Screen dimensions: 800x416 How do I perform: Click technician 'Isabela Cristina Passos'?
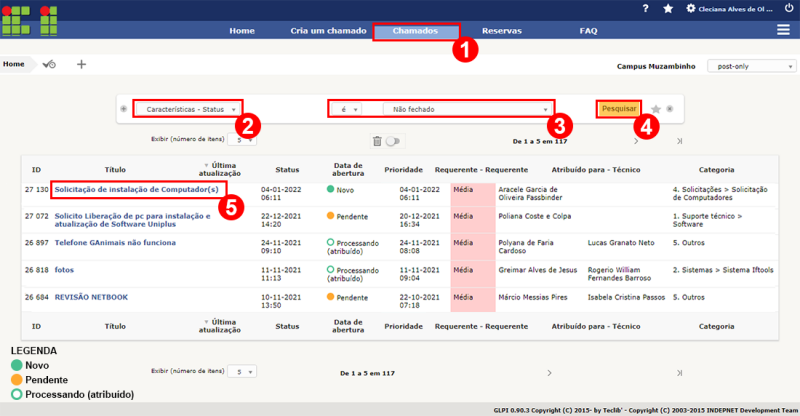click(x=626, y=297)
